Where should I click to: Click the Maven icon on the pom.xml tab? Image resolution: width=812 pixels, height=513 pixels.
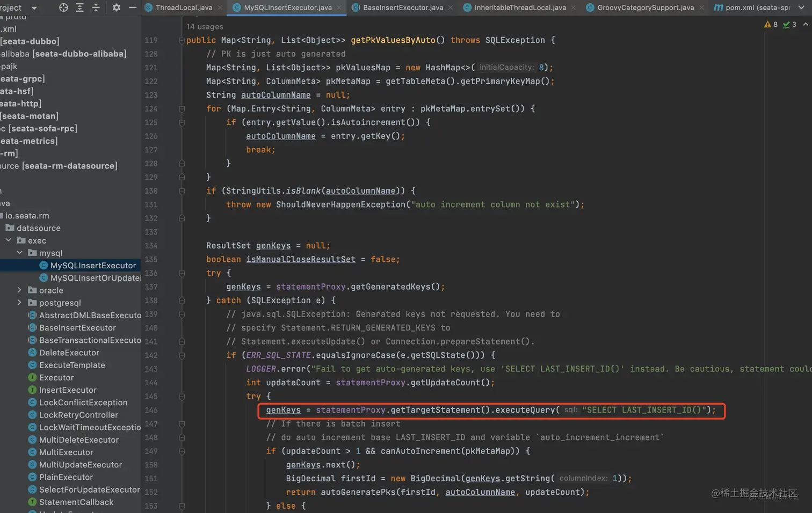tap(718, 8)
